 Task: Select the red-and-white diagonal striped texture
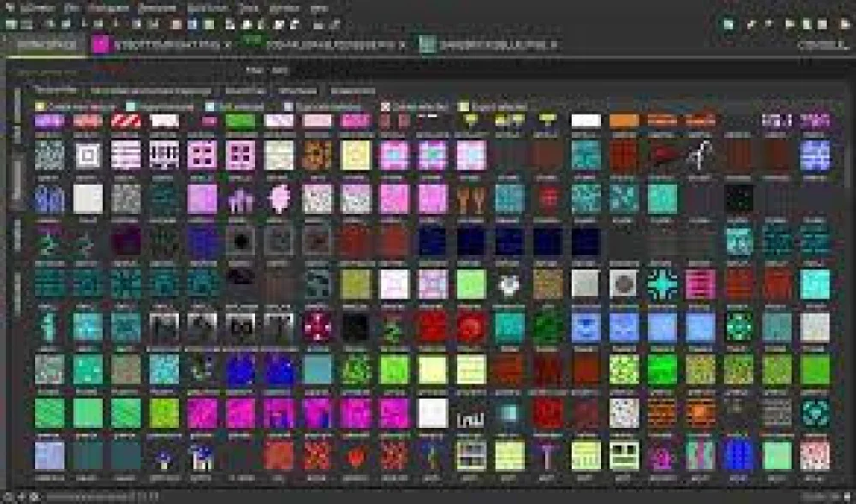tap(126, 121)
